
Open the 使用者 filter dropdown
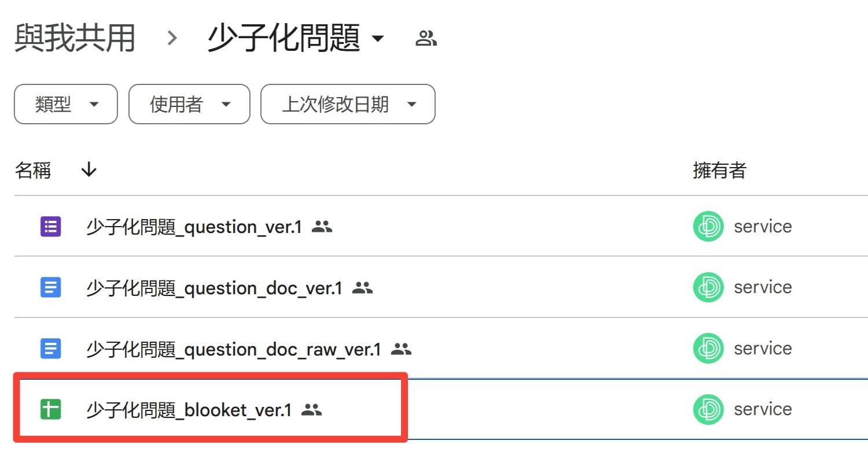point(189,104)
